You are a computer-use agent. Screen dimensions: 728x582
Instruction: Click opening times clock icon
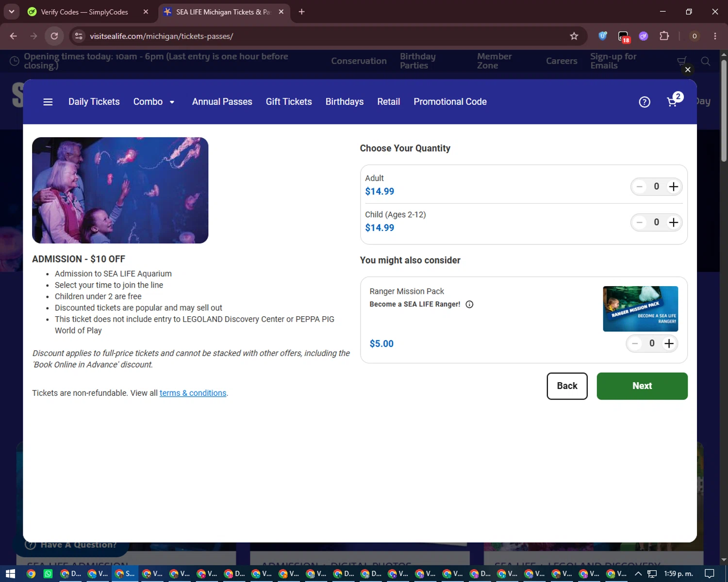pos(15,61)
